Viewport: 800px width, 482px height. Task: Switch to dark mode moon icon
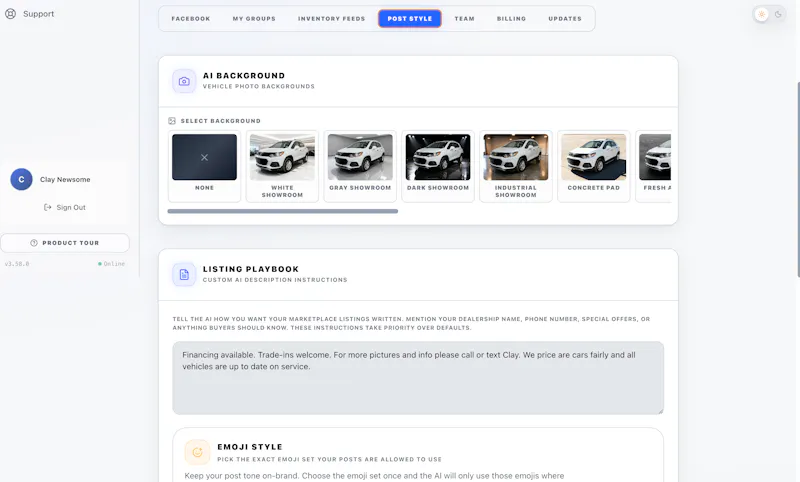(778, 14)
